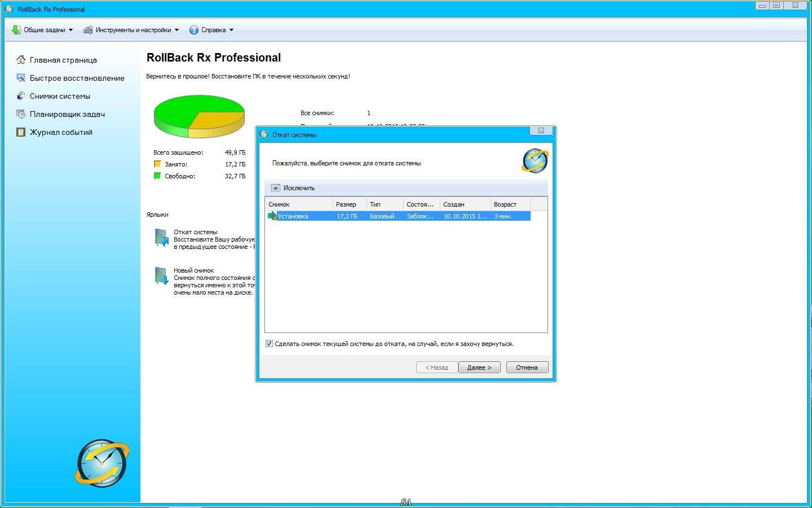Expand the Общие задачи dropdown arrow
This screenshot has width=812, height=508.
(70, 30)
